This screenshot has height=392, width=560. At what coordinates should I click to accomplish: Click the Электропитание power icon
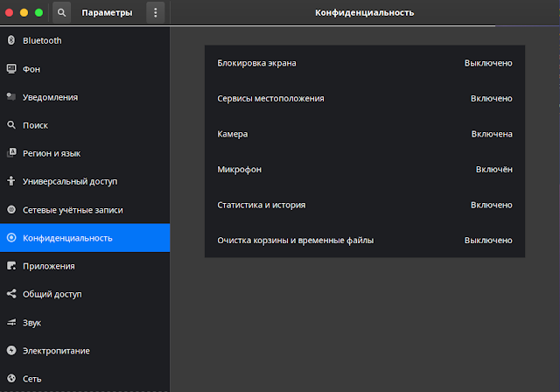coord(11,350)
